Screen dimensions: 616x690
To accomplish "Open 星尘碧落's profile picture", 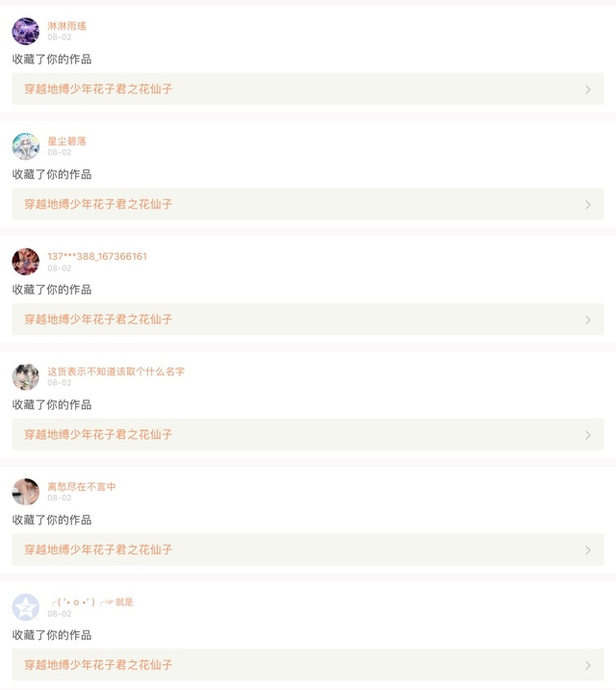I will point(26,146).
